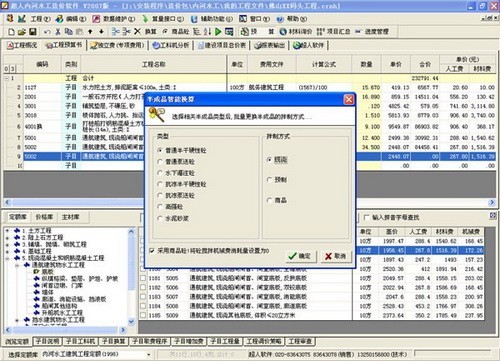Click the 换算 toolbar item
Screen dimensions: 500x361
point(150,32)
